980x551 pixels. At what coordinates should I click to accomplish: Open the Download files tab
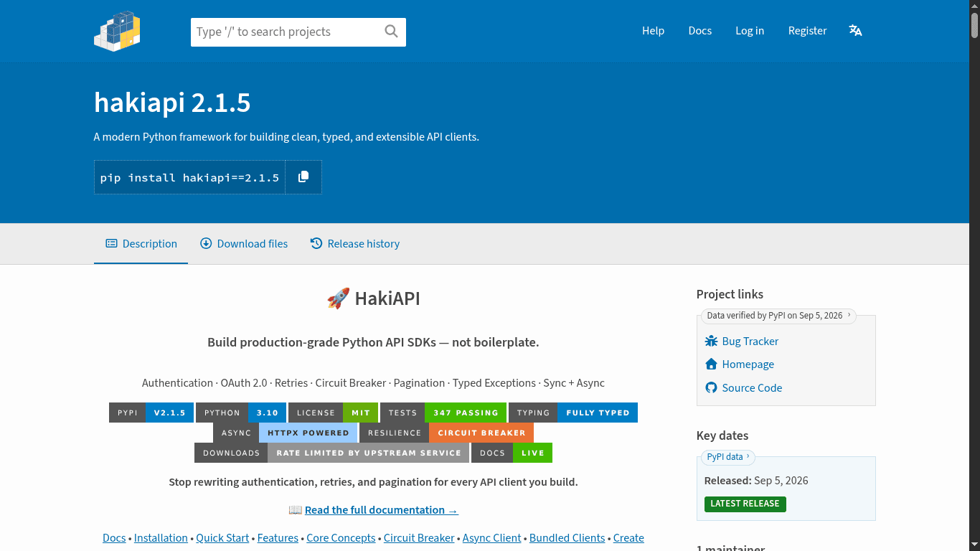[244, 244]
